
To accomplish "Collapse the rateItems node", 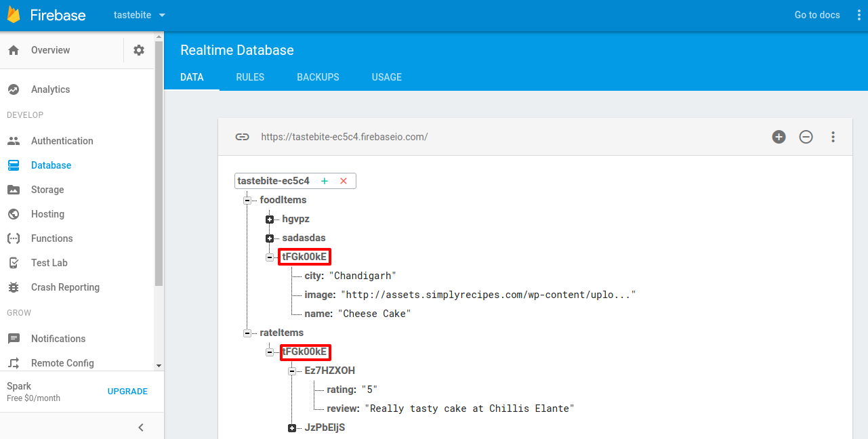I will [247, 333].
